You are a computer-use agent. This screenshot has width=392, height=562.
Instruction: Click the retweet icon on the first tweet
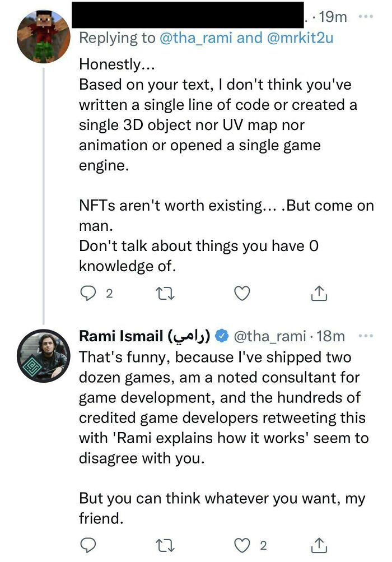(x=166, y=292)
